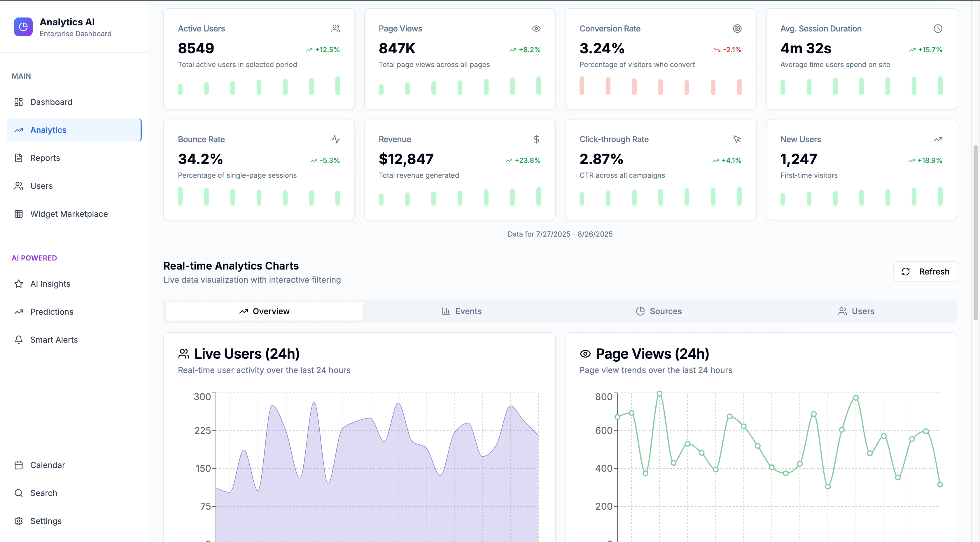Open Widget Marketplace

coord(74,214)
